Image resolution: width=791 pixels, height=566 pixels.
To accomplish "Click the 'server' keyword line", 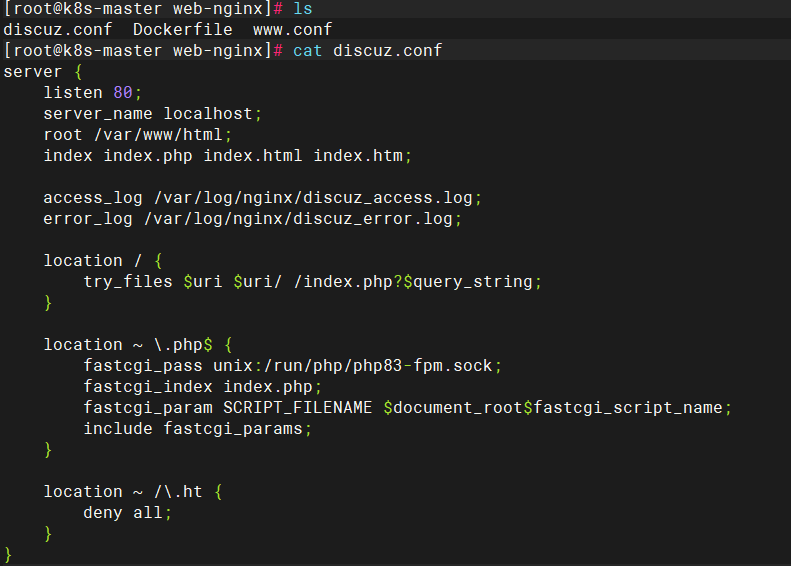I will [32, 72].
